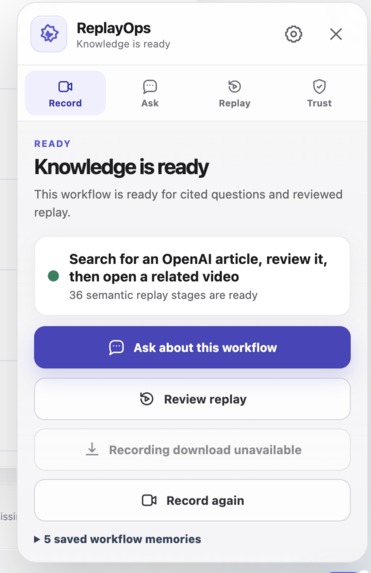Image resolution: width=371 pixels, height=573 pixels.
Task: Click the ReplayOps logo icon
Action: 49,34
